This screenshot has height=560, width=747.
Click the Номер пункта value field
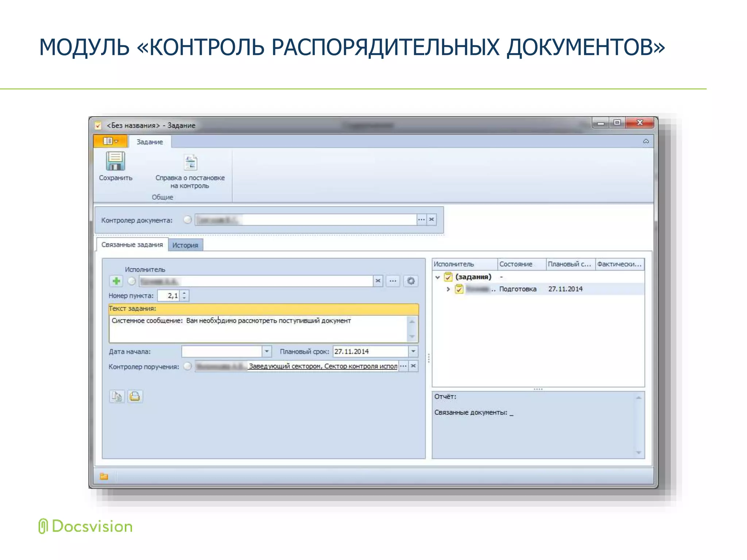[x=169, y=296]
